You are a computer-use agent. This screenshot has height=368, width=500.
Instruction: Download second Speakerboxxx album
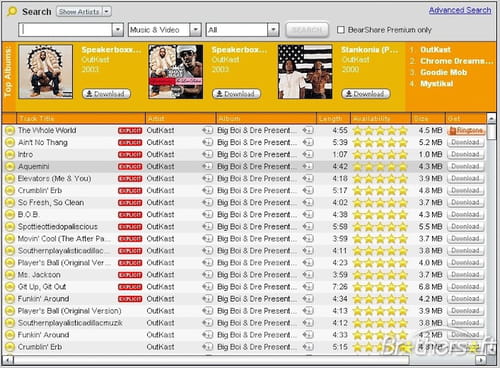click(236, 94)
